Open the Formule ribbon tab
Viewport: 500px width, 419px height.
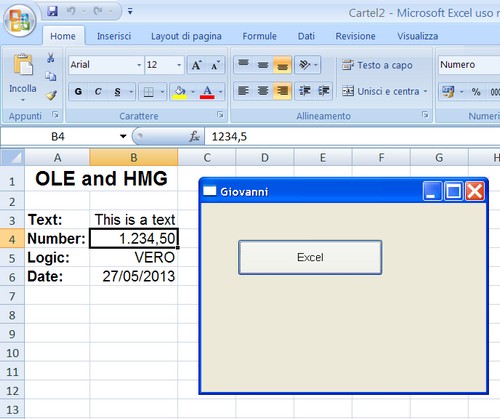tap(260, 36)
